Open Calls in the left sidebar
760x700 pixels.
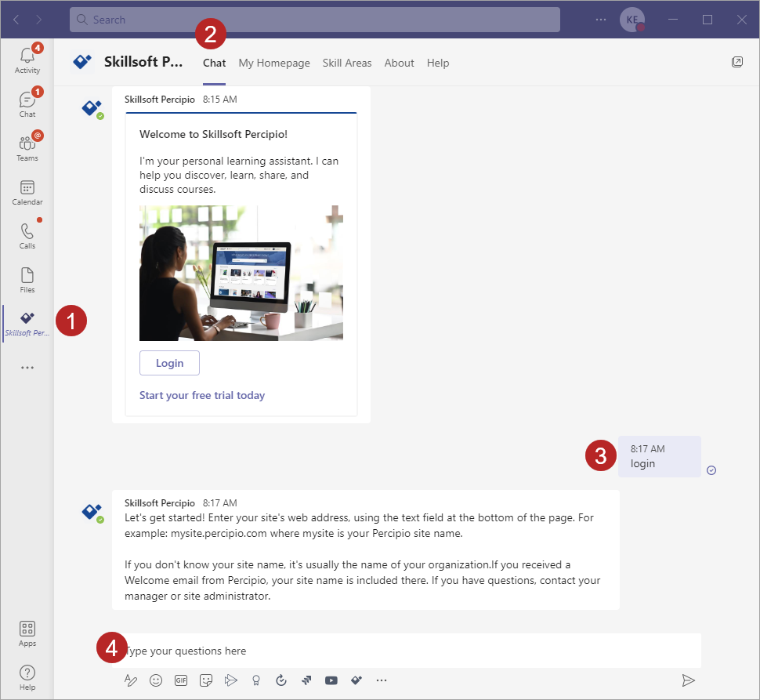click(x=27, y=236)
